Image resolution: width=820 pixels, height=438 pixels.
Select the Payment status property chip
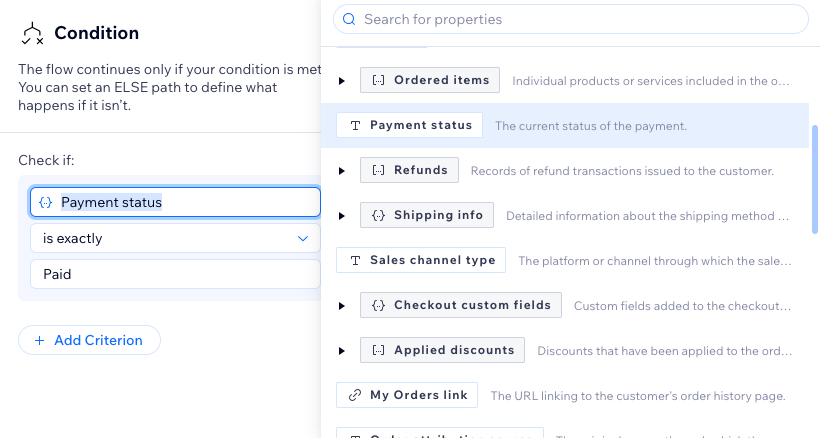coord(409,125)
